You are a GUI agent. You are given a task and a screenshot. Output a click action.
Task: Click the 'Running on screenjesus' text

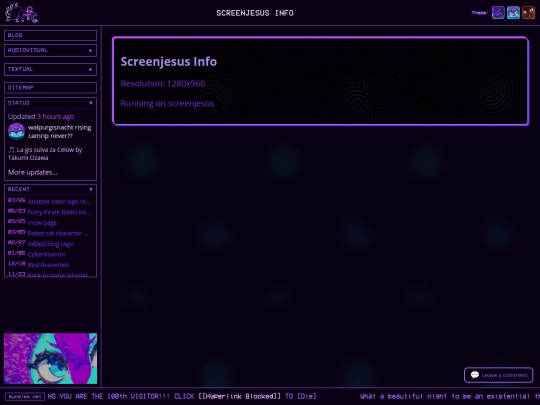click(167, 104)
